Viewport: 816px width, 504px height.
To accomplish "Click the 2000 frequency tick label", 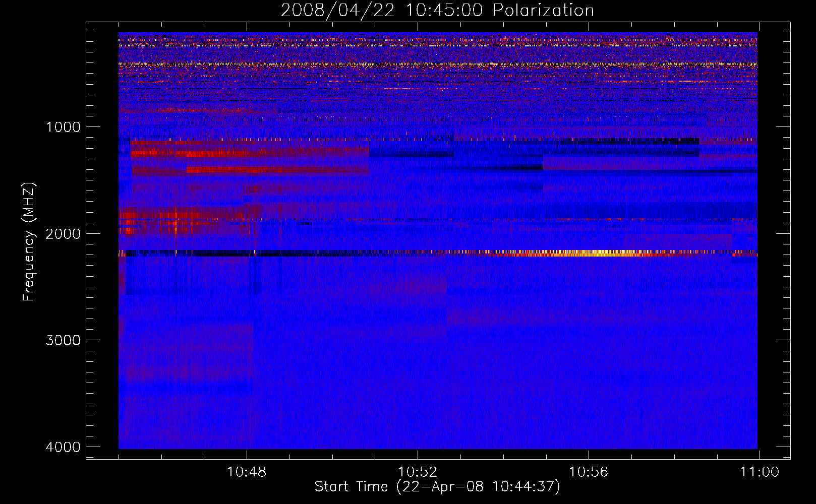I will click(x=63, y=234).
